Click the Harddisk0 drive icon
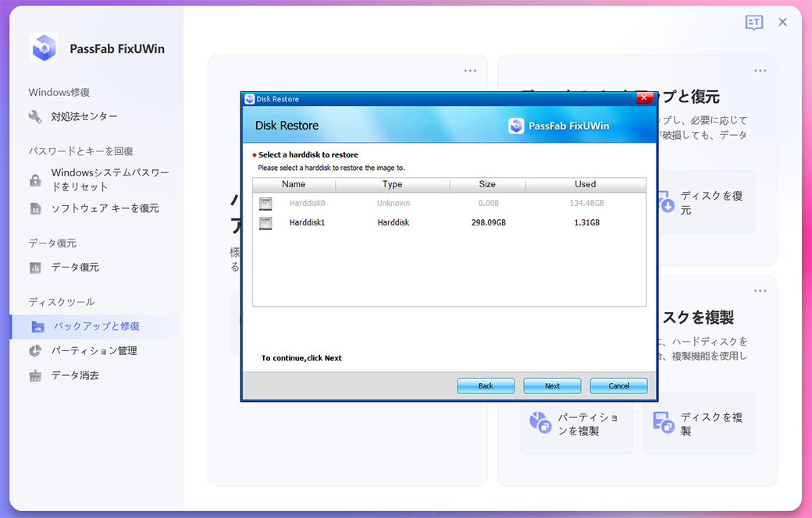 (x=265, y=204)
